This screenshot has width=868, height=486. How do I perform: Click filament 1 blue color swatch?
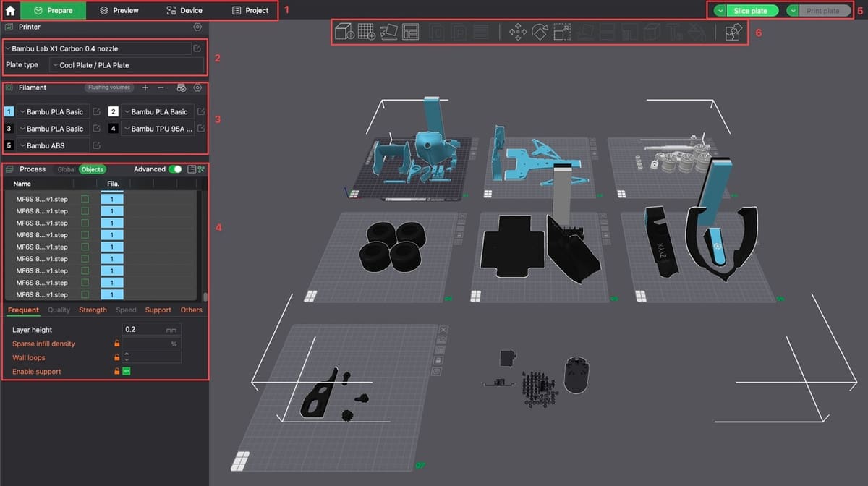(9, 111)
